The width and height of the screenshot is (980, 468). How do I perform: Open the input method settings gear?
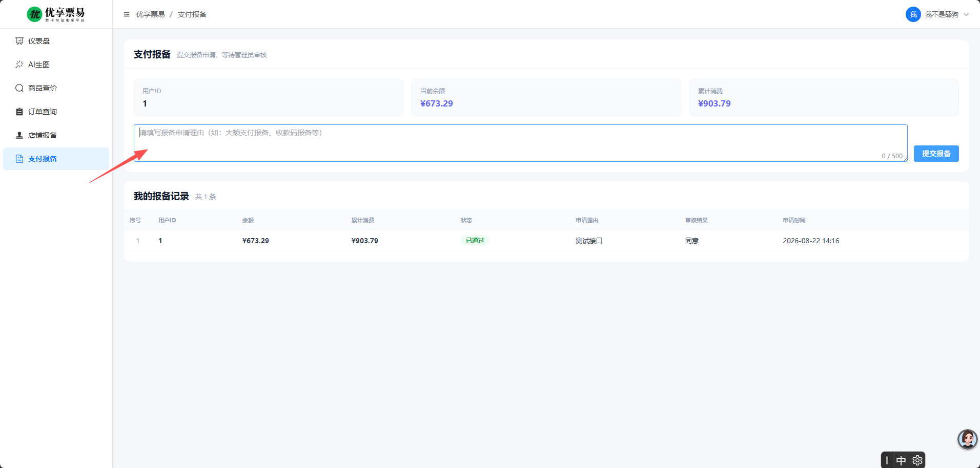pyautogui.click(x=917, y=461)
